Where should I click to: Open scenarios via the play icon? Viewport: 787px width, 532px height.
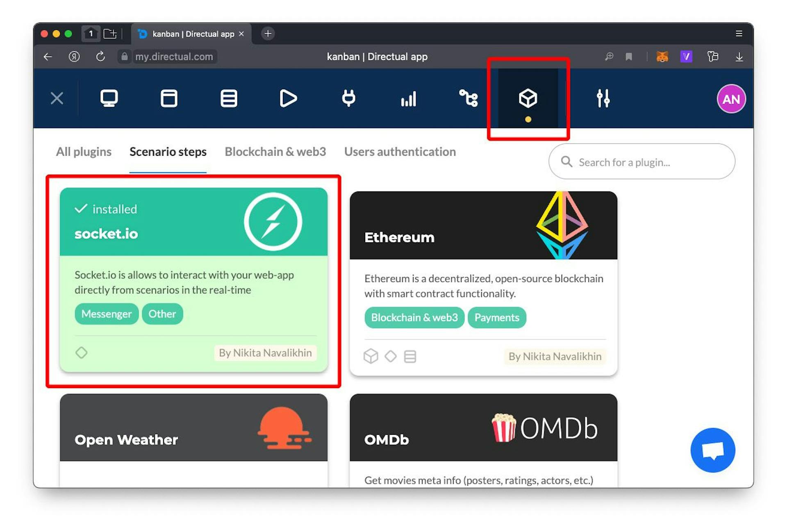pos(288,98)
